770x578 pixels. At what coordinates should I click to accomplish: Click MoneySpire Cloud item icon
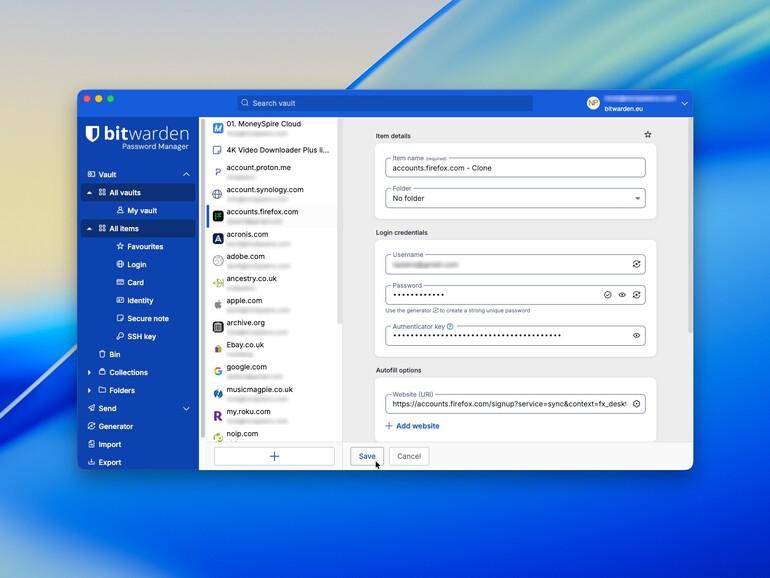pyautogui.click(x=218, y=128)
